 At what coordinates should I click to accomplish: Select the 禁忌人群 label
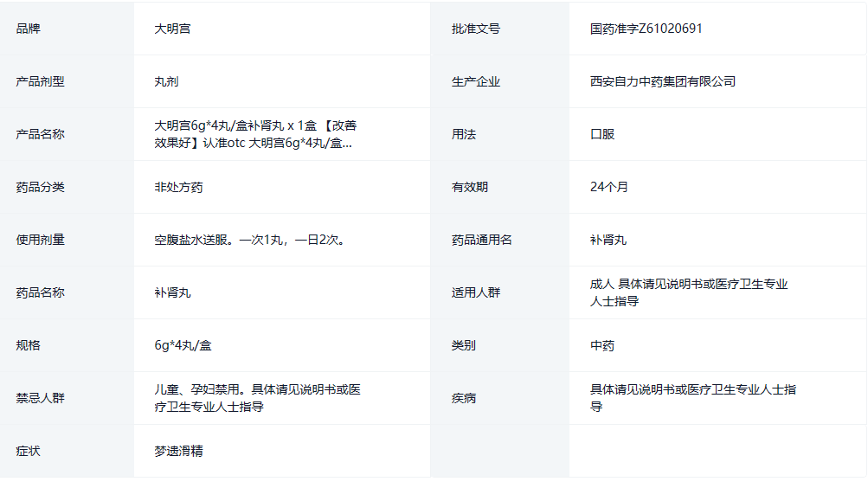point(41,398)
